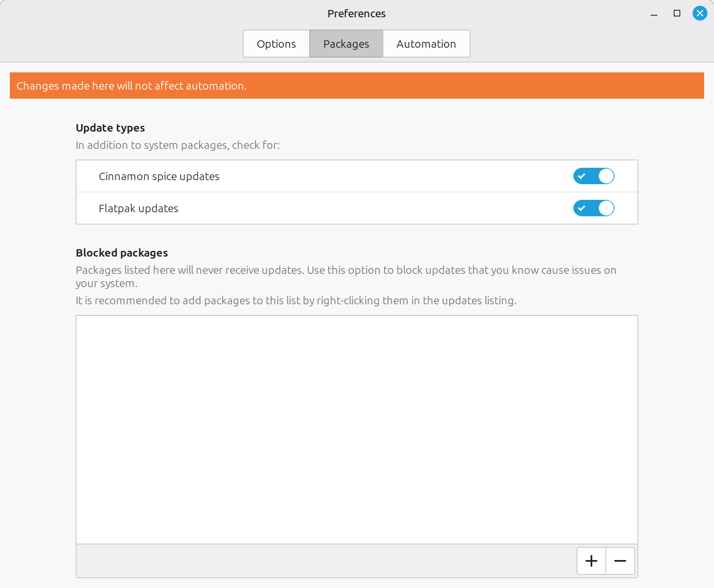Click the empty blocked packages list
The height and width of the screenshot is (588, 714).
tap(357, 430)
